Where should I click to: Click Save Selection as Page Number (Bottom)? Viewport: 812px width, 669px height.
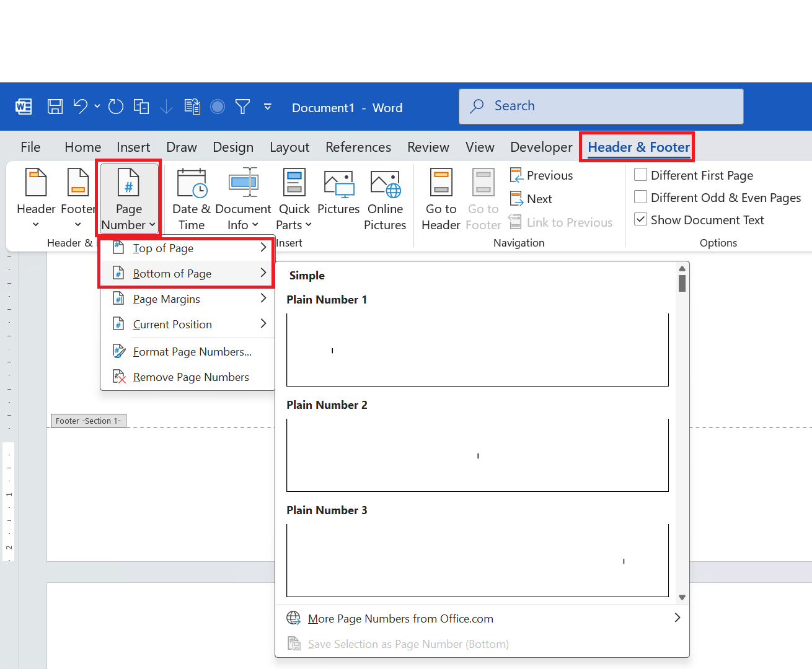(482, 644)
